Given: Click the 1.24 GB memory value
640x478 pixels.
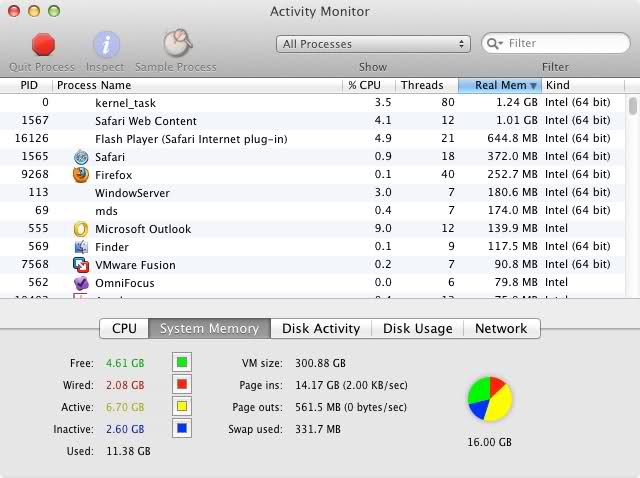Looking at the screenshot, I should pyautogui.click(x=517, y=102).
